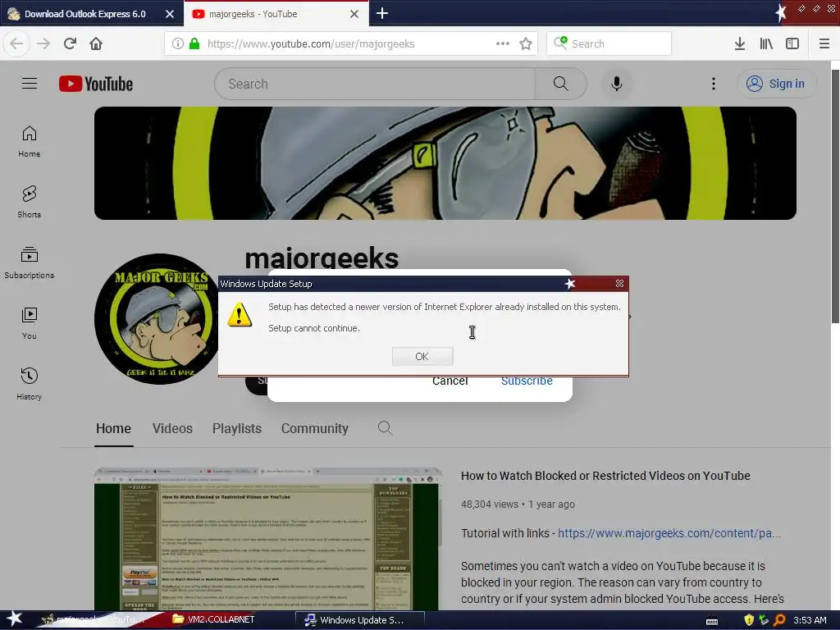Click the YouTube magnifier search button

pyautogui.click(x=560, y=84)
